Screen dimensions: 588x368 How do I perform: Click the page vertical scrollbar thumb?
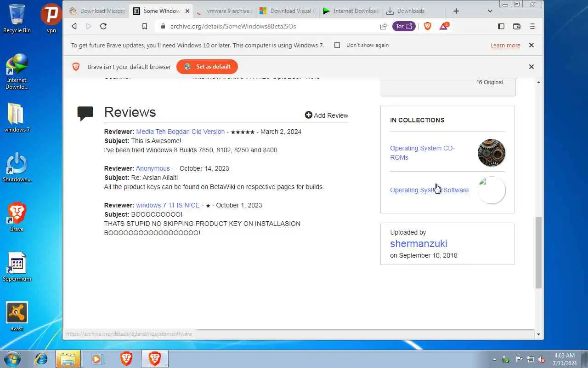click(x=538, y=253)
